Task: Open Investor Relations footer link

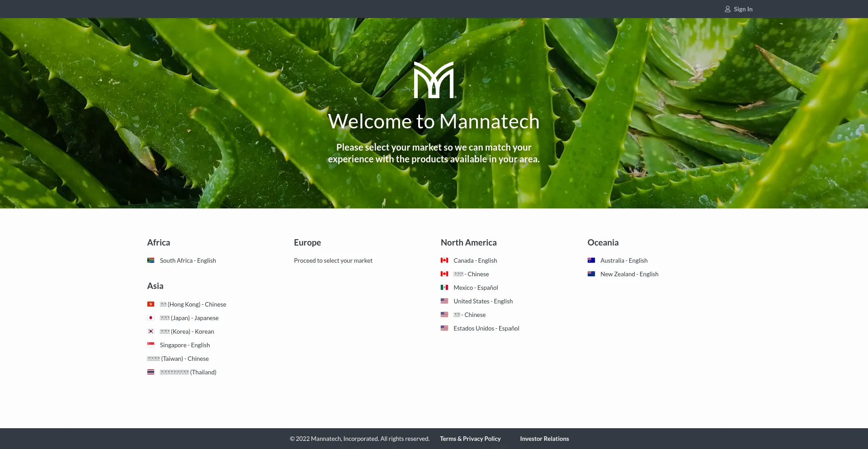Action: click(544, 439)
